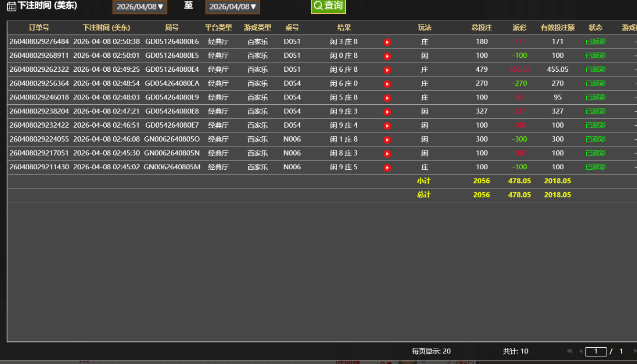Click the 已派彩 status on the first row
The image size is (637, 364).
click(595, 42)
